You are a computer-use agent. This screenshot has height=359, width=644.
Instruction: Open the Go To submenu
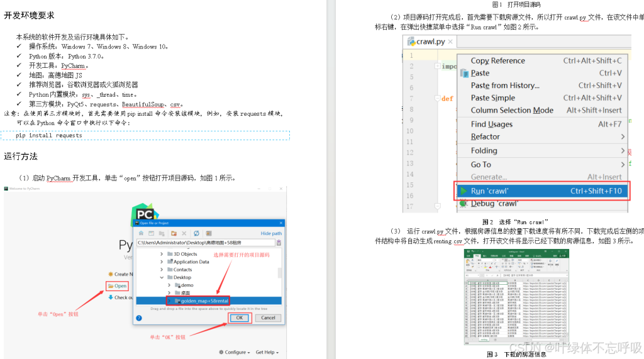coord(542,164)
